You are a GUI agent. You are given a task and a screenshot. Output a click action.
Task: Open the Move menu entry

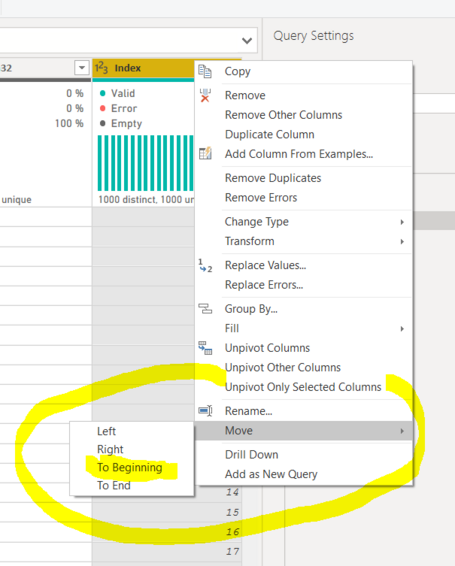pos(303,431)
